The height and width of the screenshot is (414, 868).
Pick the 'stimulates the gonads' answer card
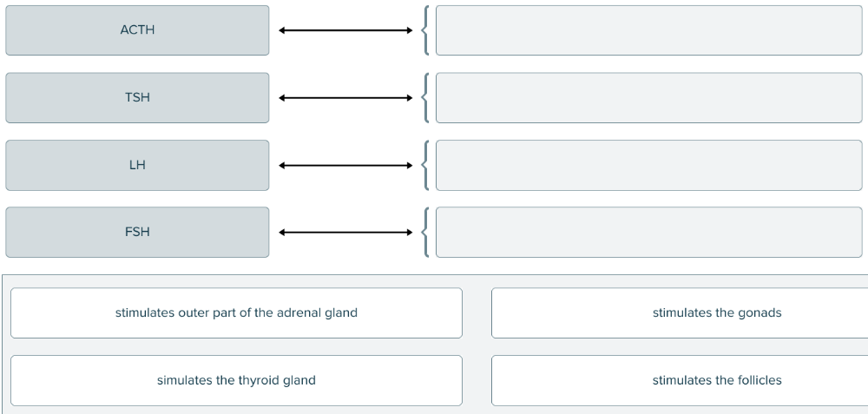coord(679,313)
